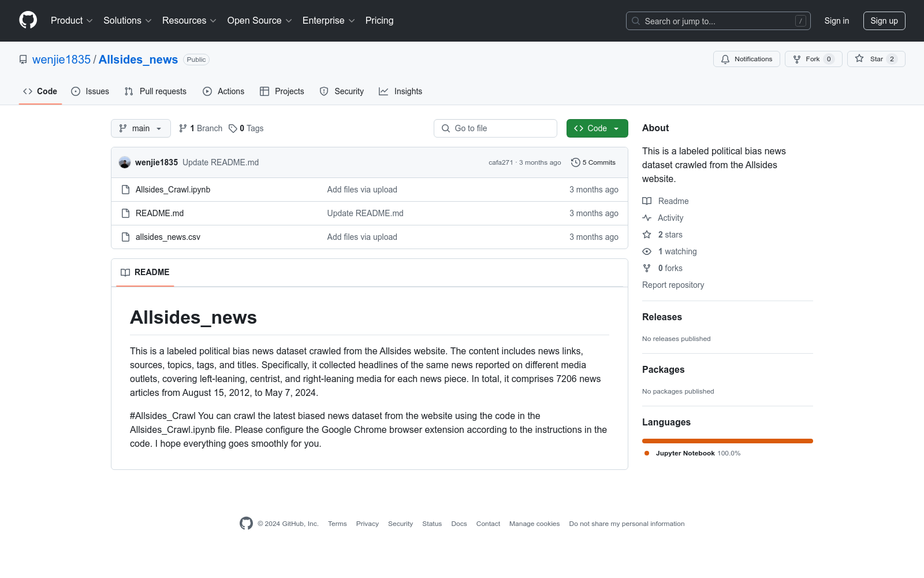Focus the Search or jump to field

(x=718, y=21)
